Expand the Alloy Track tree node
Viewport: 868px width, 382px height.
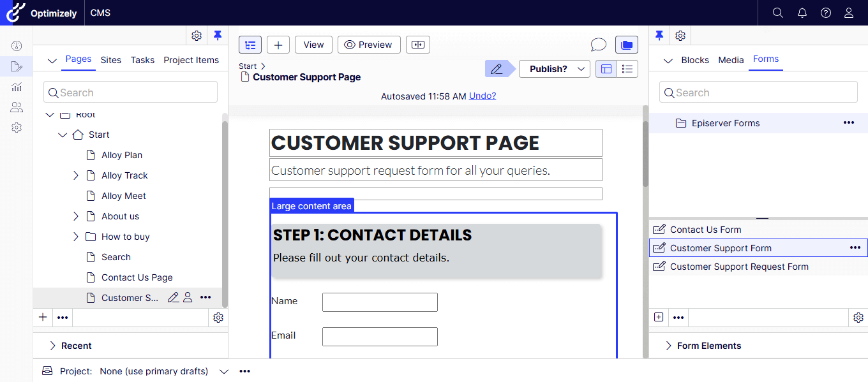coord(76,175)
